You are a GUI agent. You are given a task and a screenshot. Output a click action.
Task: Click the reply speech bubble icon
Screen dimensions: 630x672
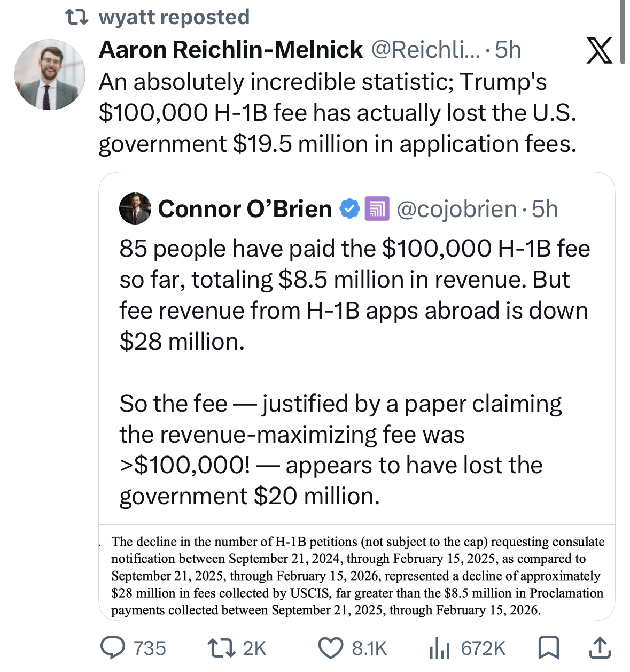point(113,648)
